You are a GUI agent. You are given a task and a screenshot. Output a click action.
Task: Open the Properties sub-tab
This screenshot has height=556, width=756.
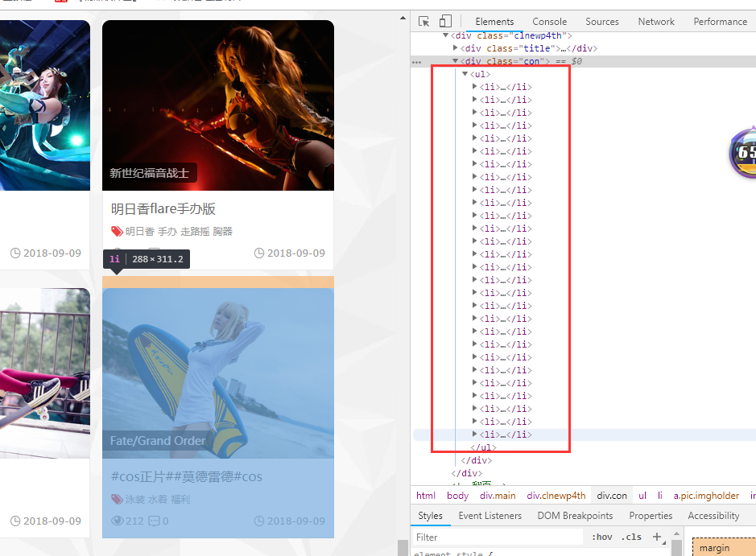[x=651, y=516]
